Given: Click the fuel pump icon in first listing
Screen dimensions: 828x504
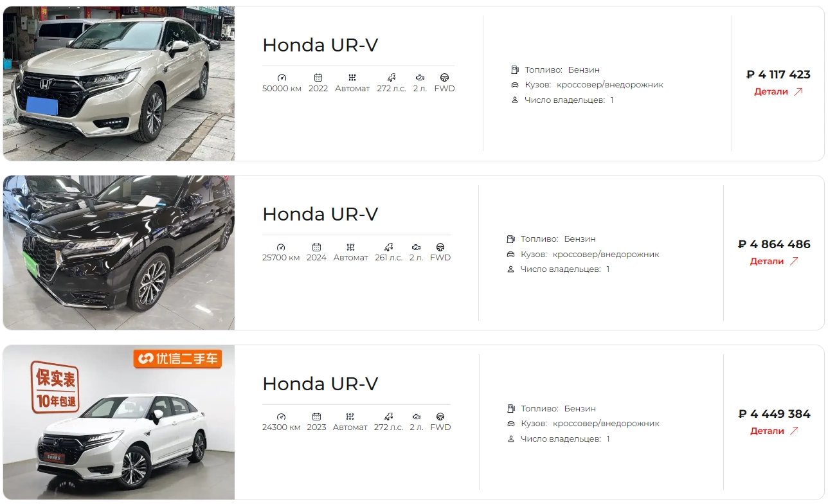Looking at the screenshot, I should point(515,69).
